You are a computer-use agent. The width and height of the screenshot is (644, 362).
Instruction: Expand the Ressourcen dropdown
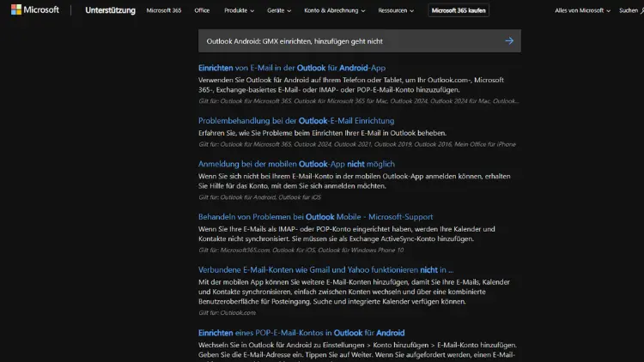[x=396, y=10]
